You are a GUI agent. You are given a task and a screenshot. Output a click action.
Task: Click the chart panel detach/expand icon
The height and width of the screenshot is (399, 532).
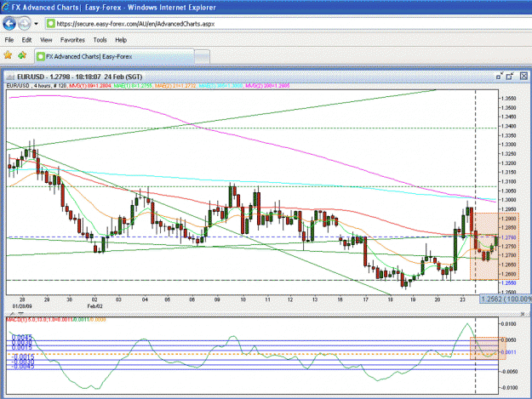pyautogui.click(x=510, y=77)
